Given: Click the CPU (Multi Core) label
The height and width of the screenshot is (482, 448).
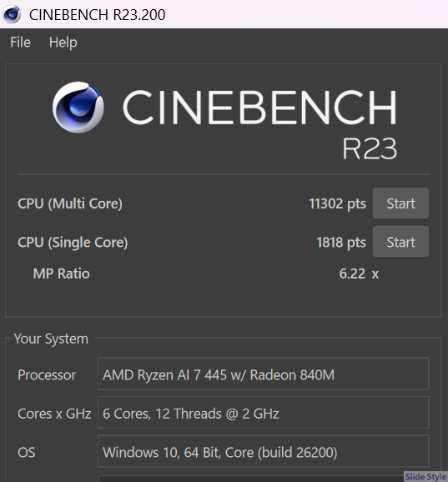Looking at the screenshot, I should (x=70, y=203).
